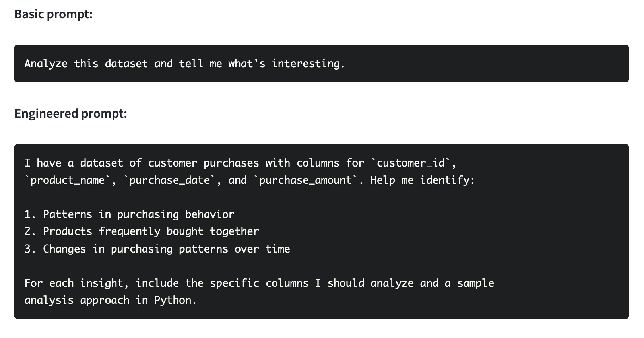644x338 pixels.
Task: Click the line "Products frequently bought together"
Action: (142, 231)
